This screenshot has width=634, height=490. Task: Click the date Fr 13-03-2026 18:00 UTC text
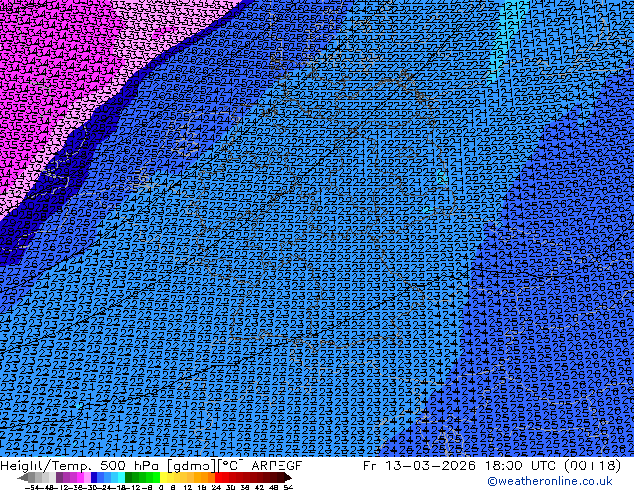[x=459, y=465]
